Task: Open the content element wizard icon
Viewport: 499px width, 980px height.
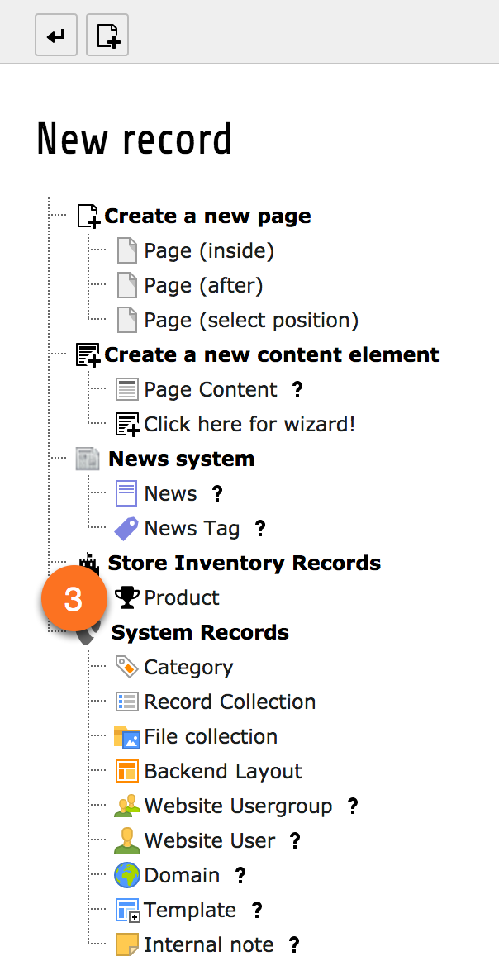Action: (127, 425)
